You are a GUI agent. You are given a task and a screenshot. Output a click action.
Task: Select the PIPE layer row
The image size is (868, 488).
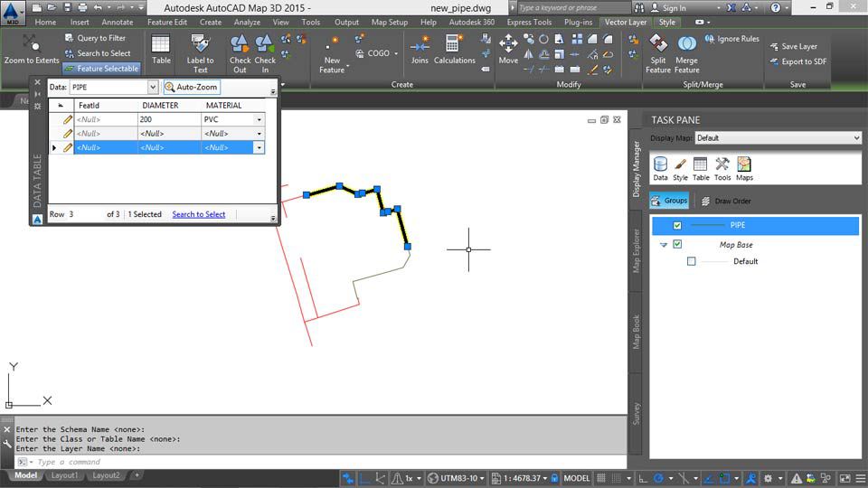(x=755, y=225)
